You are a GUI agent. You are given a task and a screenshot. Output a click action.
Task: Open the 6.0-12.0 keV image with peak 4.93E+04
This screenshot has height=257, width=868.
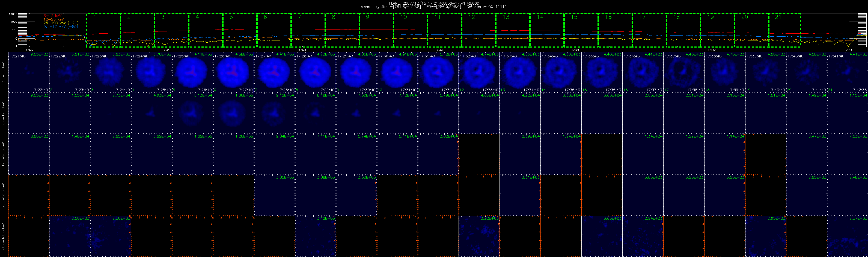click(x=152, y=113)
